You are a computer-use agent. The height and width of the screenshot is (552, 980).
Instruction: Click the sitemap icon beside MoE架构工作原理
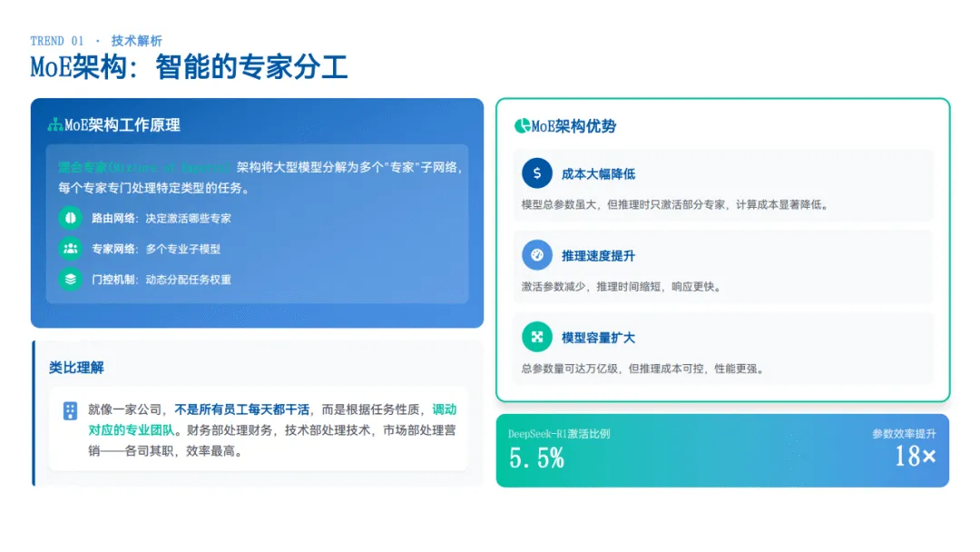[x=54, y=125]
